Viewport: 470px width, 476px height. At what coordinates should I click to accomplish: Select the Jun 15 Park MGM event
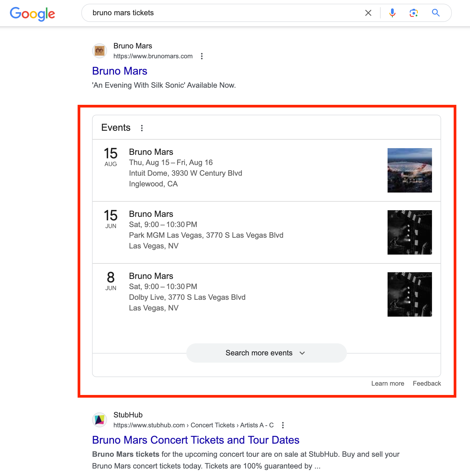266,232
